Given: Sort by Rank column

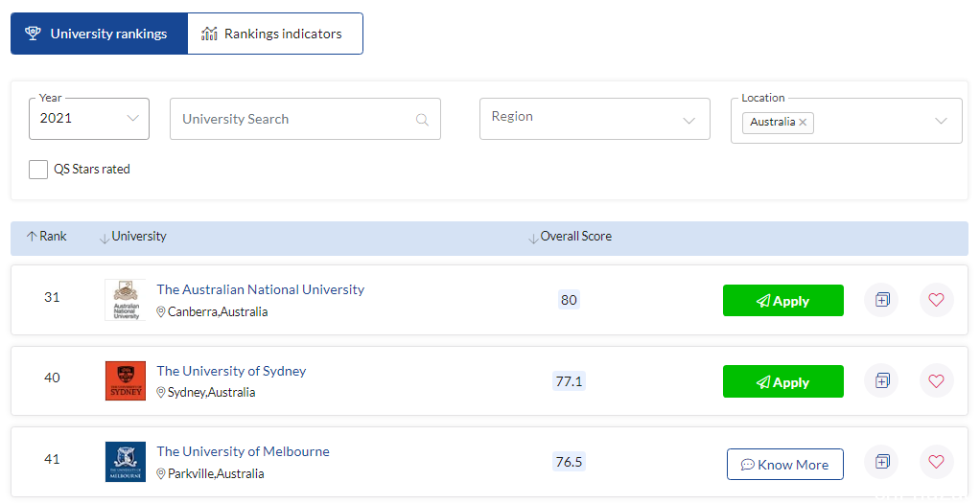Looking at the screenshot, I should [46, 236].
